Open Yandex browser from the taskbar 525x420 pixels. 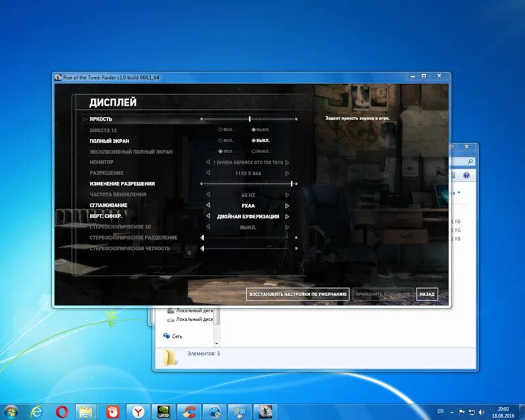tap(138, 412)
